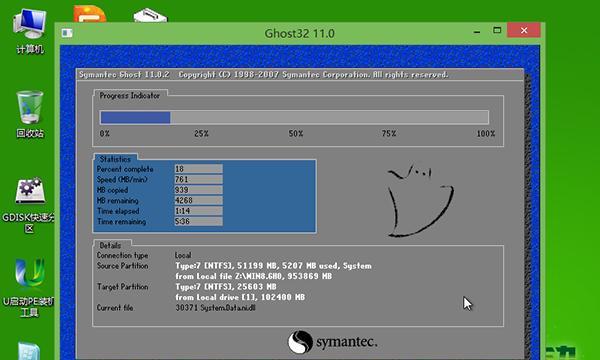Click the Percent complete label
The width and height of the screenshot is (600, 360).
pos(125,169)
